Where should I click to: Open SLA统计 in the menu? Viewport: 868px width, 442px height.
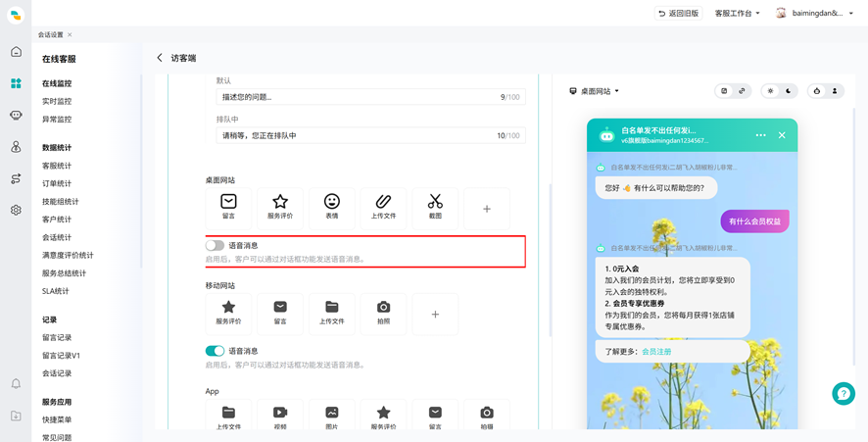point(56,291)
